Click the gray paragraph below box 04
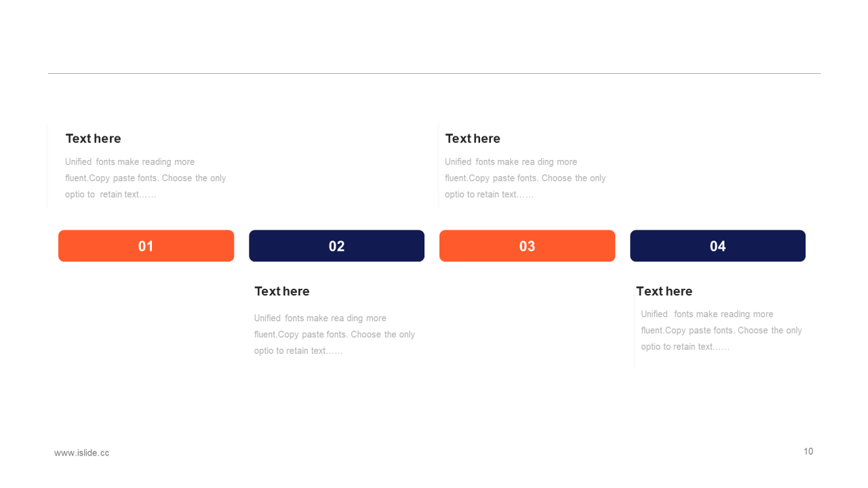Screen dimensions: 868x488 click(722, 330)
